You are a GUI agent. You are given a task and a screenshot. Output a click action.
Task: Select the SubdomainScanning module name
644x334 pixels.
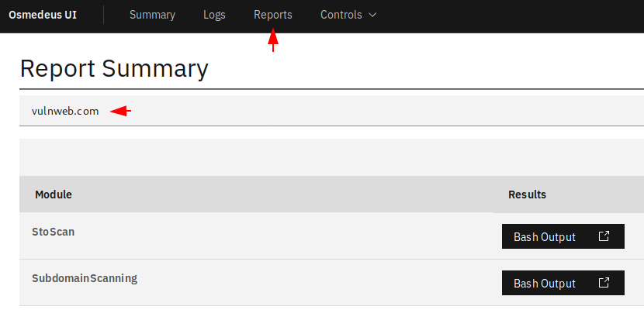85,278
